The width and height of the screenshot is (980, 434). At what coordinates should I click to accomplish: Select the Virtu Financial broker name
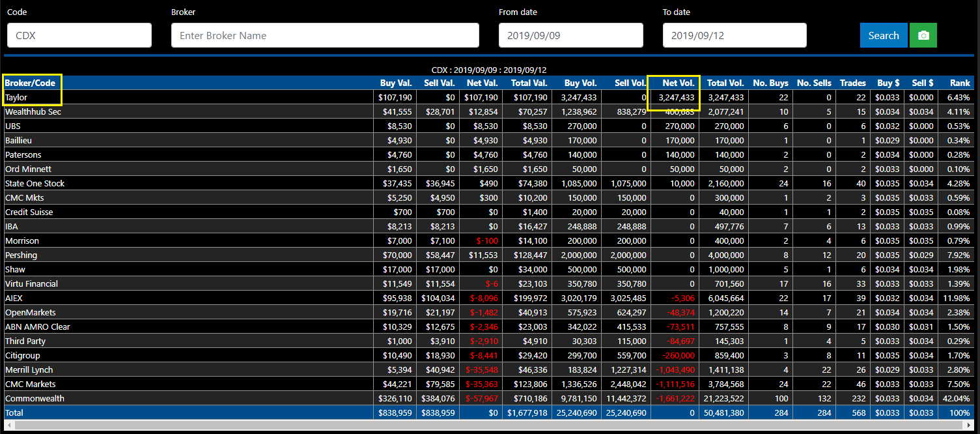click(x=31, y=283)
